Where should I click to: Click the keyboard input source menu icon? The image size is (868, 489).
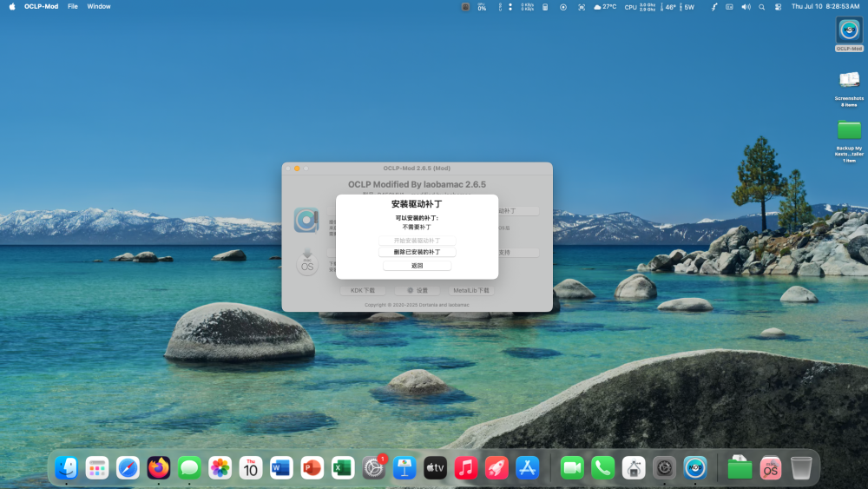pos(729,7)
